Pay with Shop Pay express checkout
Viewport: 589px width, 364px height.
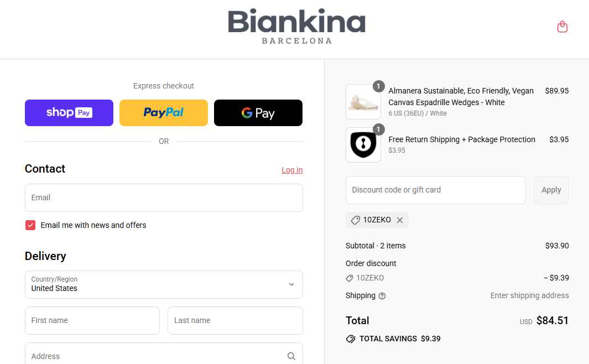pos(69,113)
